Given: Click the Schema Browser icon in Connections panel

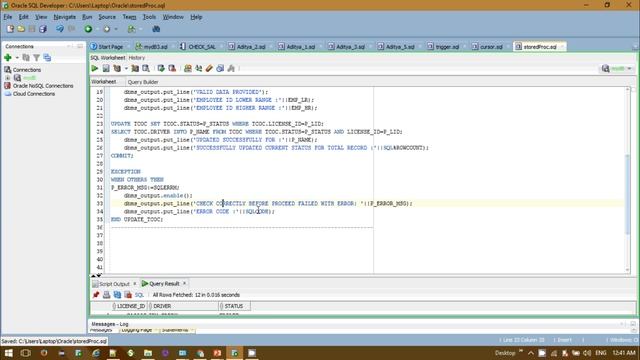Looking at the screenshot, I should point(47,58).
